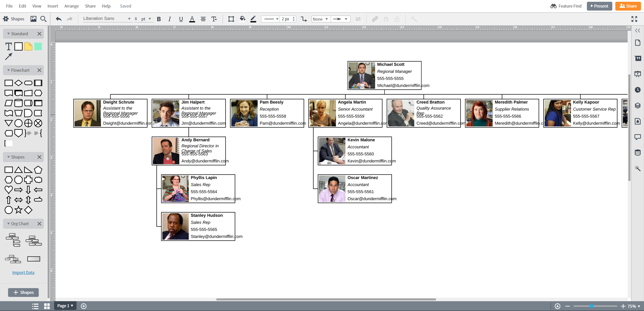Screen dimensions: 644x311
Task: Select the yellow sticky note shape
Action: pos(28,46)
